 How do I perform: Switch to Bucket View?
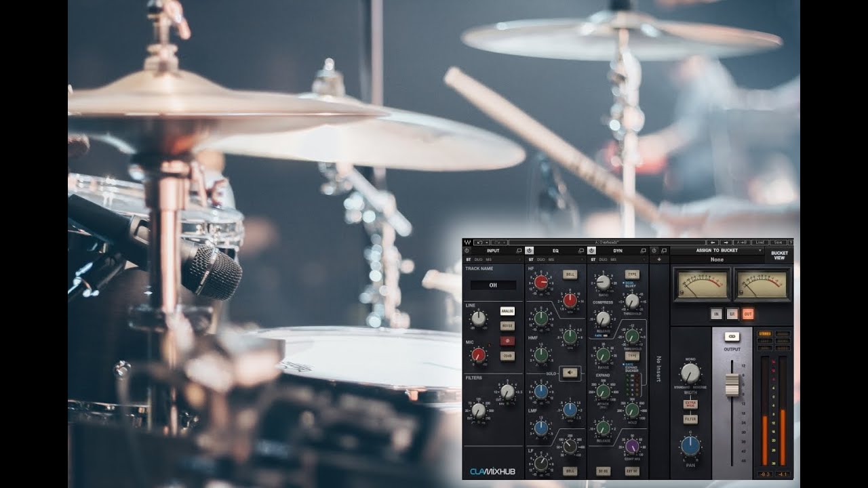coord(779,255)
